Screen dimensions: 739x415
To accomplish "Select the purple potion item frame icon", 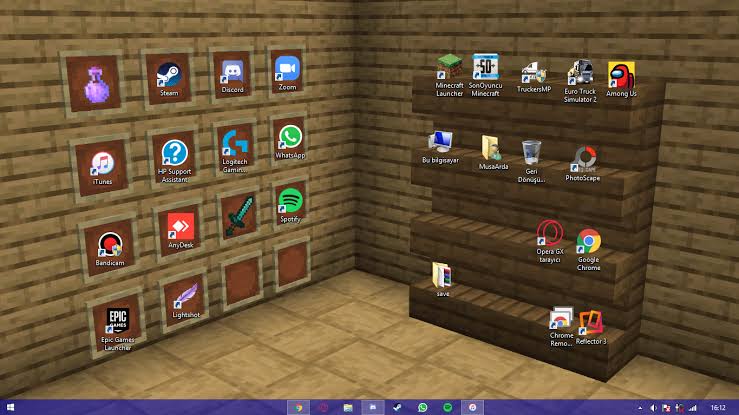I will [x=97, y=84].
